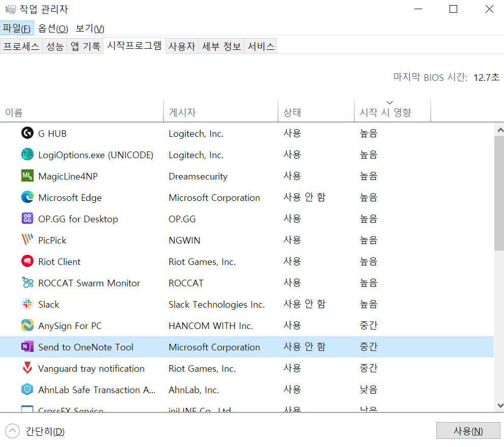Image resolution: width=504 pixels, height=447 pixels.
Task: Click the AhnLab Safe Transaction shield icon
Action: 27,389
